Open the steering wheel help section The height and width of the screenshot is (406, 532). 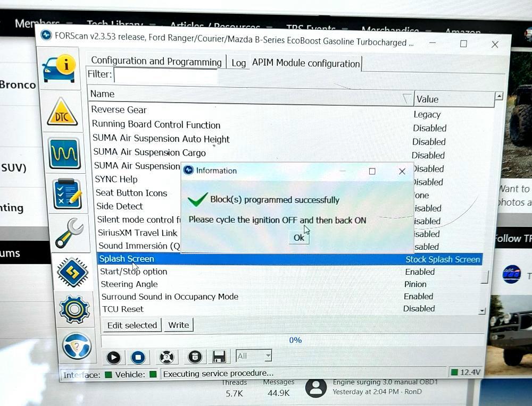pyautogui.click(x=77, y=346)
